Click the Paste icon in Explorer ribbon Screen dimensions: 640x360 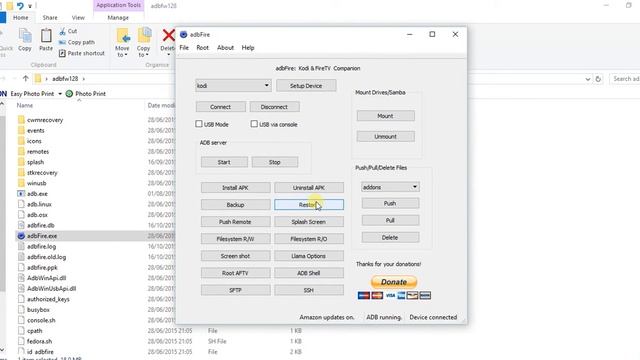[x=46, y=36]
